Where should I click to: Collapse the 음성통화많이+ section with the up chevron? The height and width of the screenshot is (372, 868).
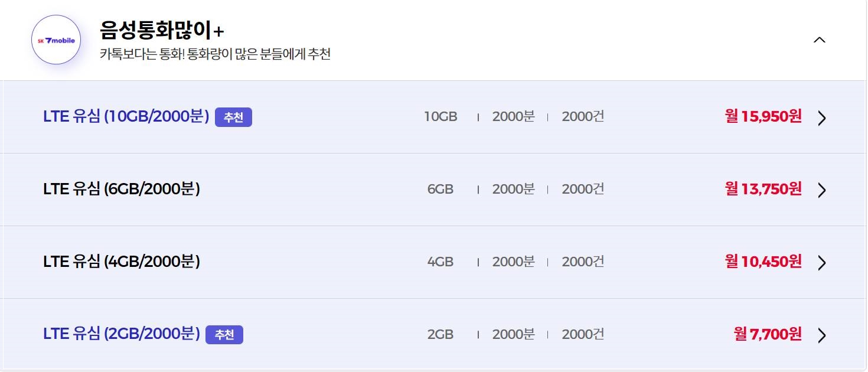click(819, 40)
